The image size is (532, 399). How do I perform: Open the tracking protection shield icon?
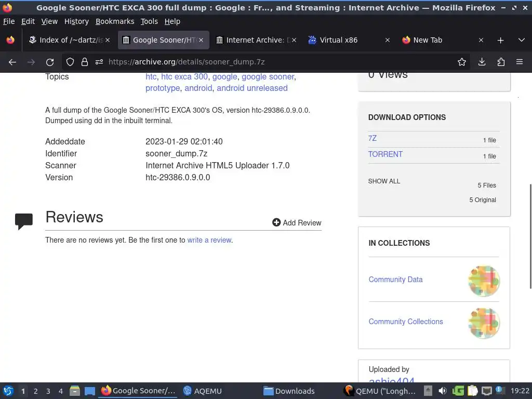point(70,62)
